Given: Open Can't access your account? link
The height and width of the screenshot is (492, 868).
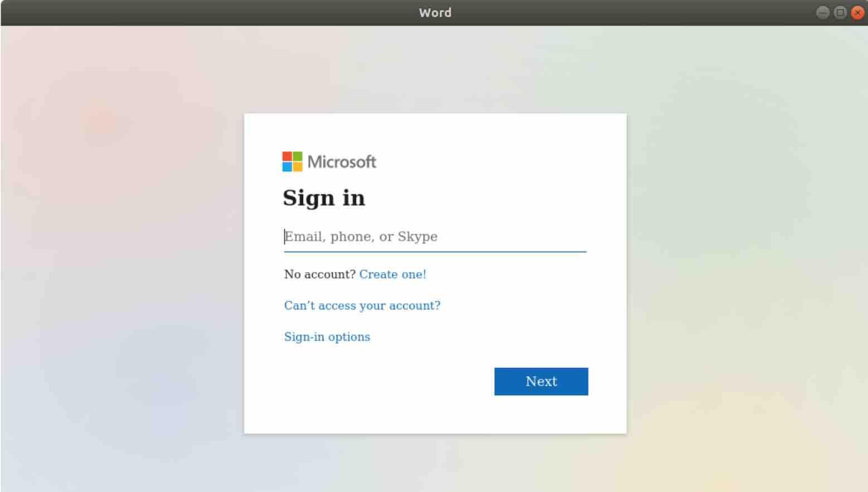Looking at the screenshot, I should click(362, 306).
